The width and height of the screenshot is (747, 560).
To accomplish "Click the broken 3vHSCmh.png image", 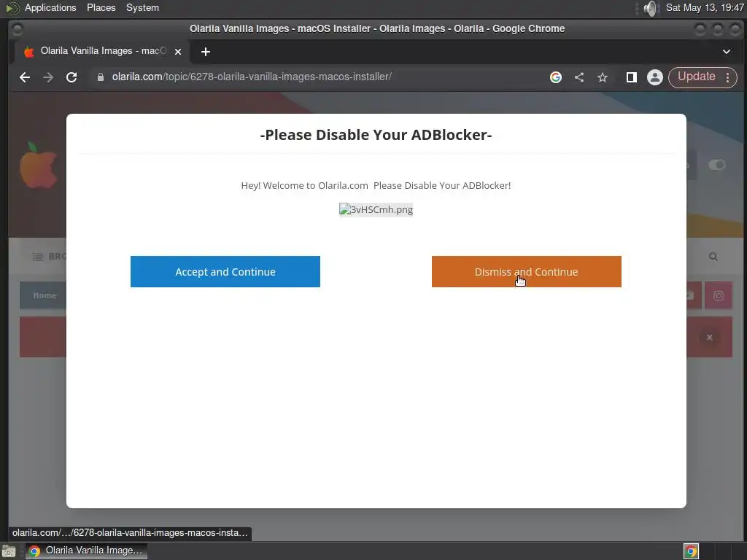I will click(376, 209).
